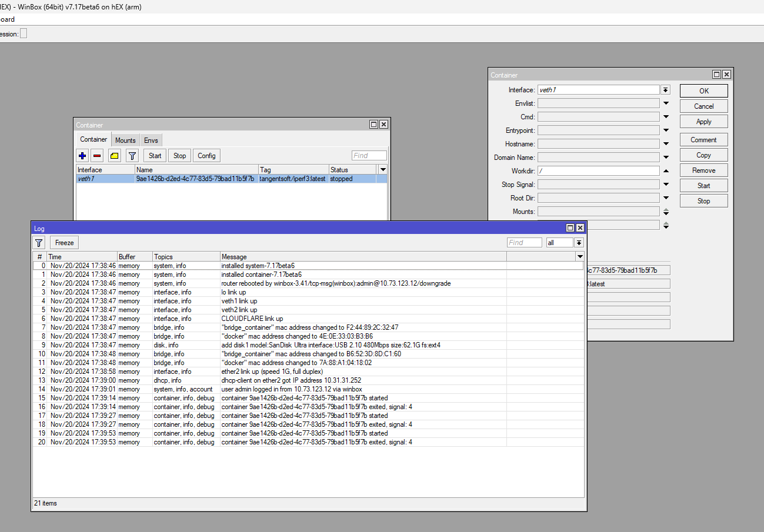Click the Workdir input field
The height and width of the screenshot is (532, 764).
click(599, 171)
